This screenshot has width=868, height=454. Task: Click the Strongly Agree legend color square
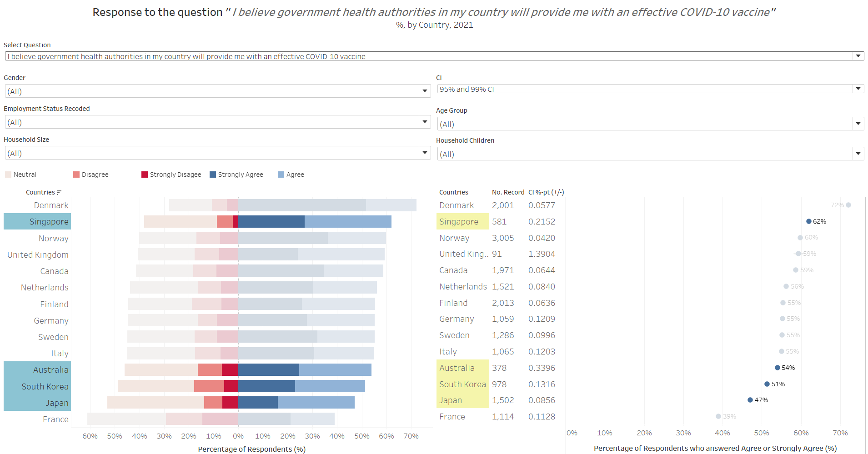(213, 175)
